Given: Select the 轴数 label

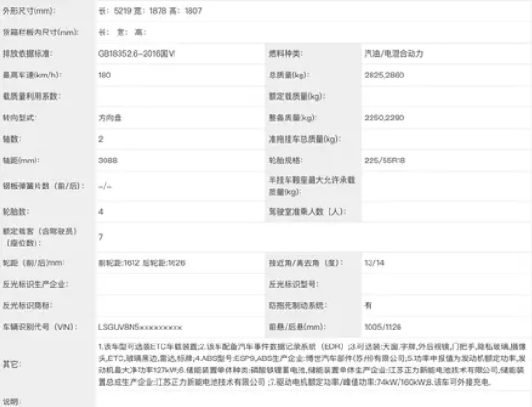Looking at the screenshot, I should (x=12, y=139).
